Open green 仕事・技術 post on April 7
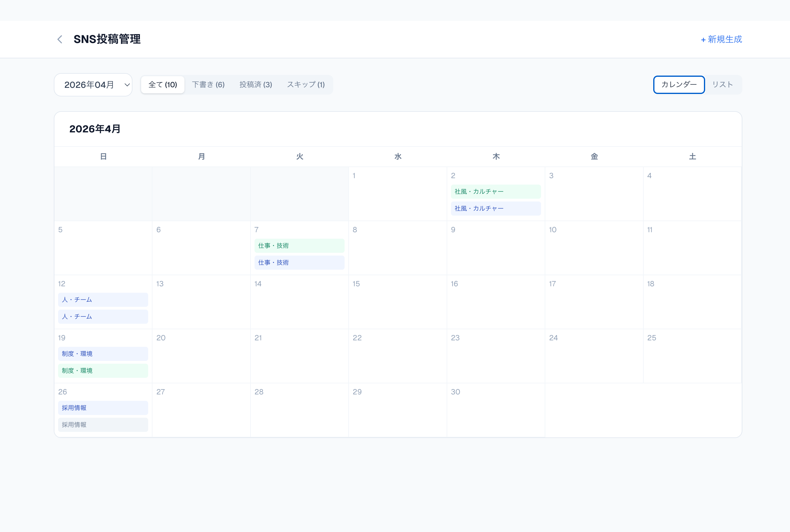Viewport: 790px width, 532px height. pos(299,246)
